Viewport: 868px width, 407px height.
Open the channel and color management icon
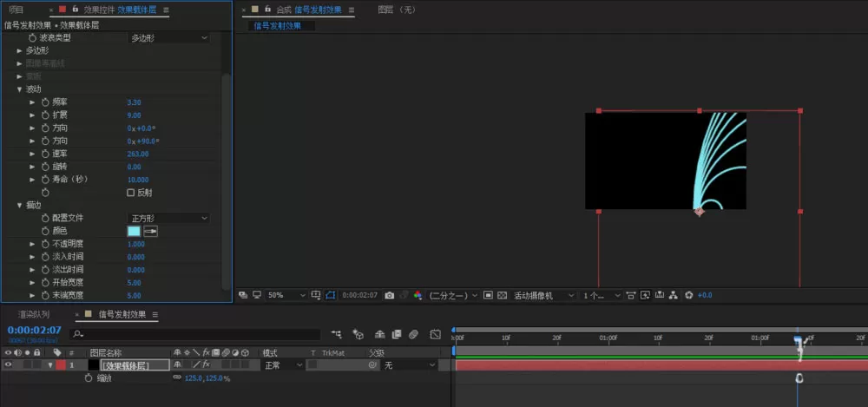[418, 296]
